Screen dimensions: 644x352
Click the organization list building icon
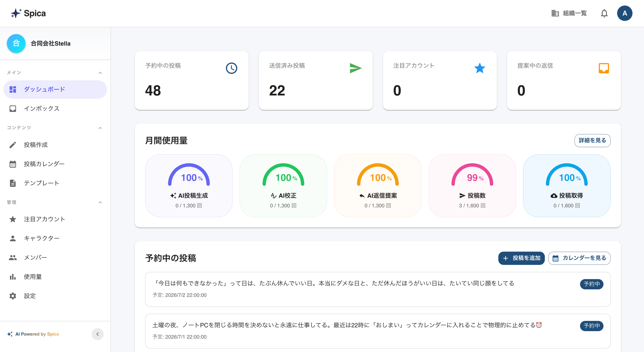coord(555,13)
